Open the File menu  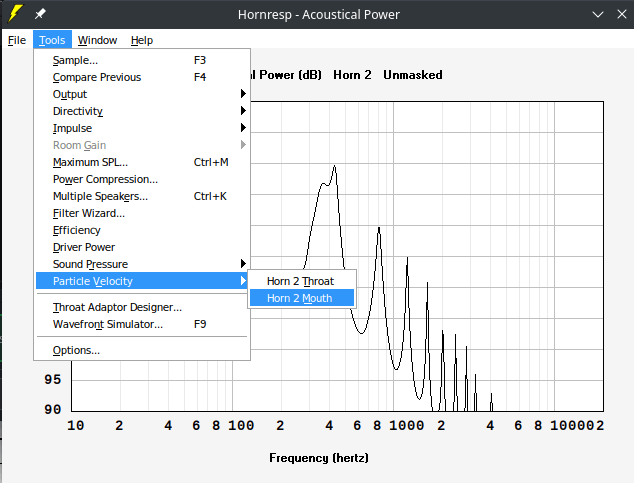coord(17,40)
